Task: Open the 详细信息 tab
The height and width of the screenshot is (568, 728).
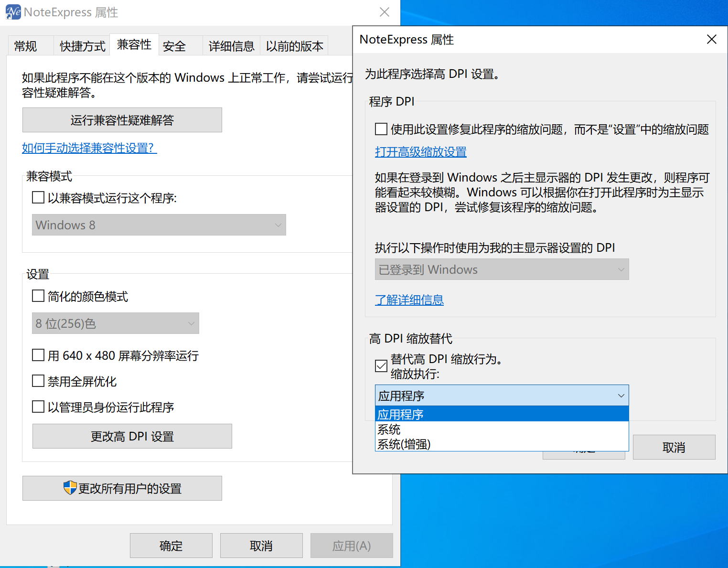Action: tap(232, 46)
